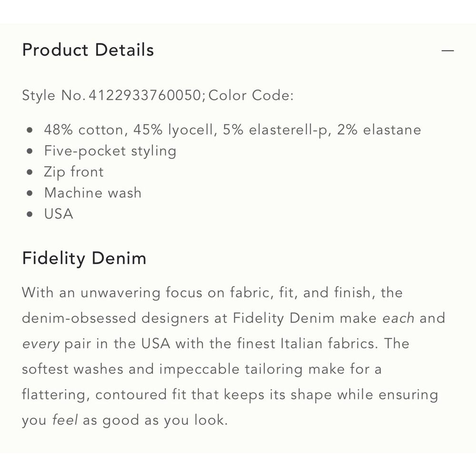
Task: Click the Fidelity Denim brand heading
Action: pyautogui.click(x=84, y=258)
